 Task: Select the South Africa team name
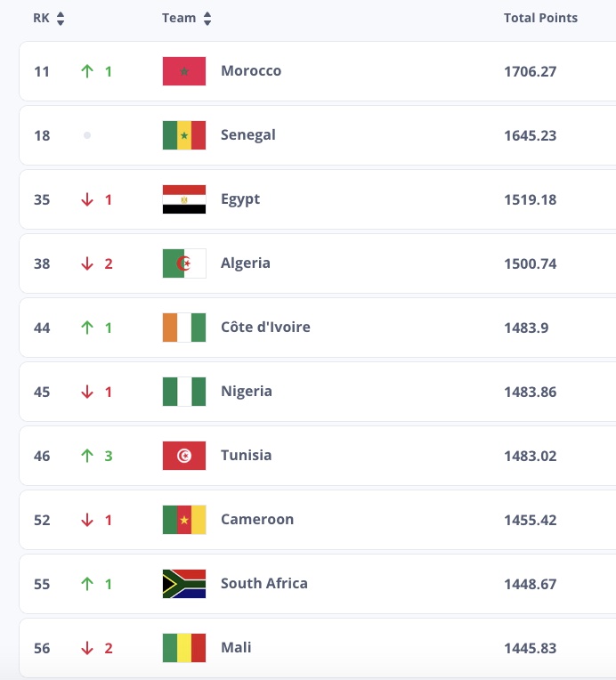264,584
